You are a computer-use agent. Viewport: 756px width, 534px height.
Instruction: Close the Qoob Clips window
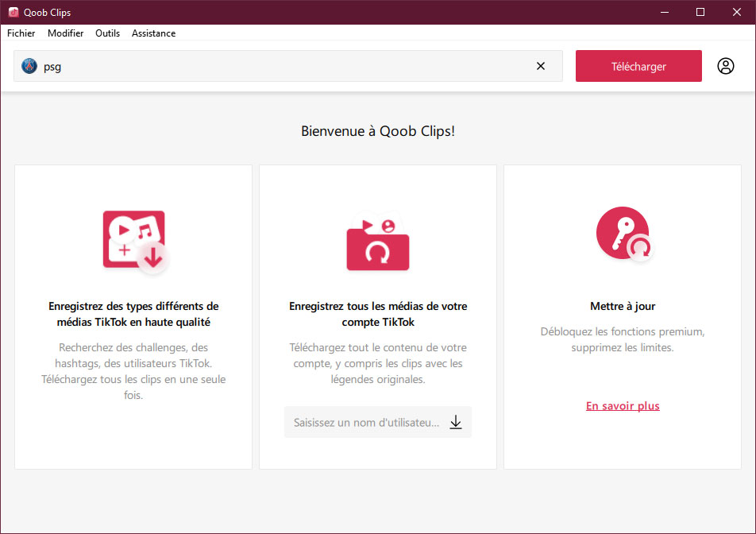737,12
